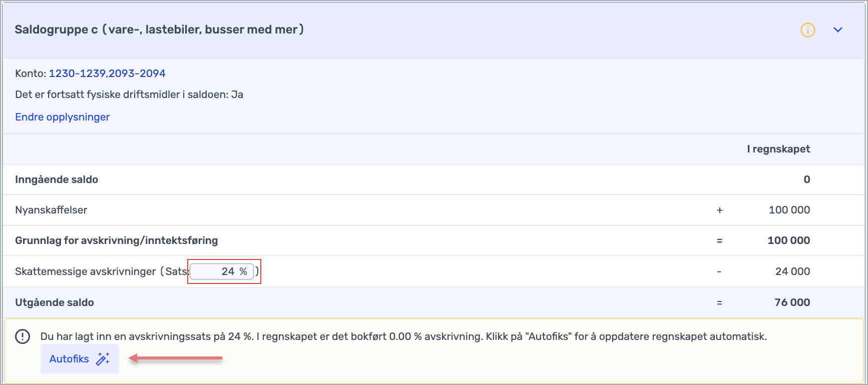Select the Saldogruppe c header title
Image resolution: width=868 pixels, height=385 pixels.
(x=159, y=29)
